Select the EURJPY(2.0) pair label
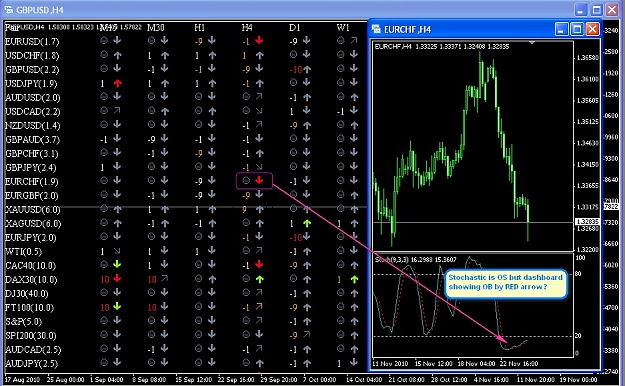The width and height of the screenshot is (625, 386). click(x=31, y=238)
